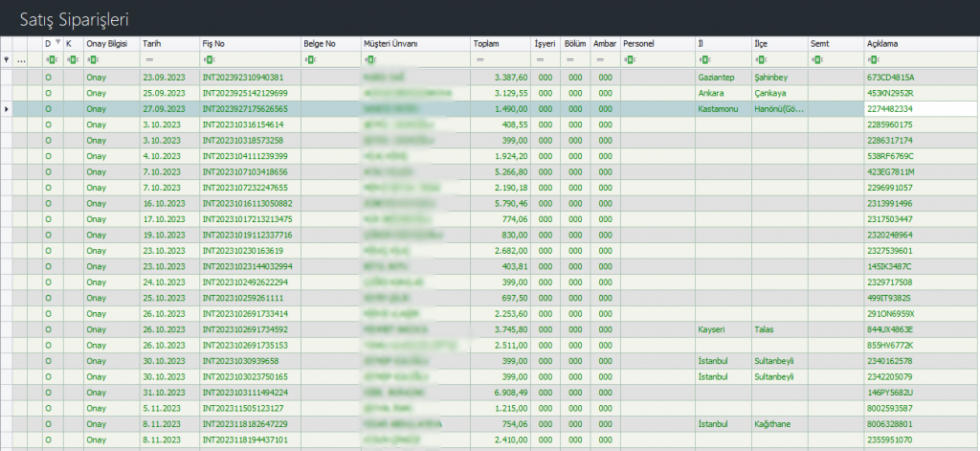980x451 pixels.
Task: Click the ABC filter icon under İl
Action: 703,59
